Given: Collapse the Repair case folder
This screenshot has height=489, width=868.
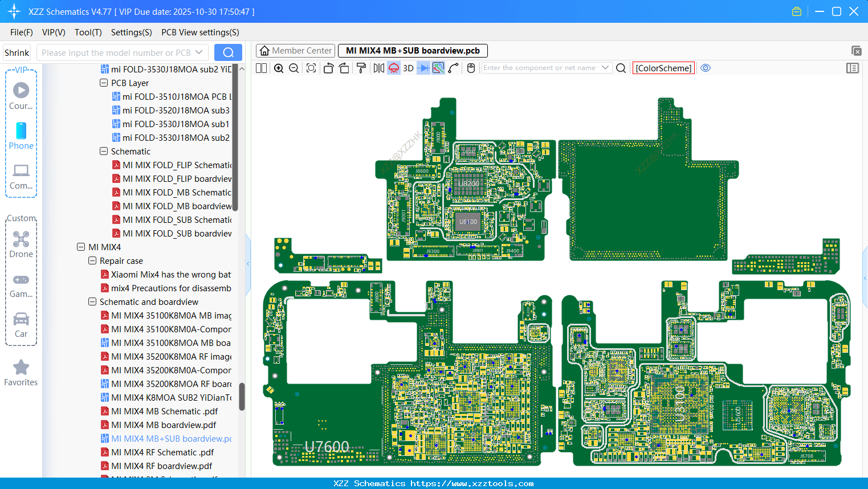Looking at the screenshot, I should 92,261.
